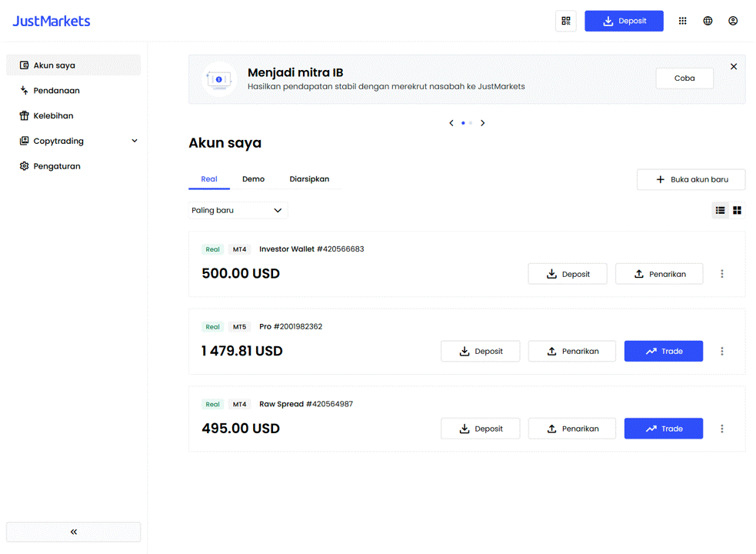The image size is (756, 554).
Task: Switch to the Demo accounts tab
Action: (x=253, y=179)
